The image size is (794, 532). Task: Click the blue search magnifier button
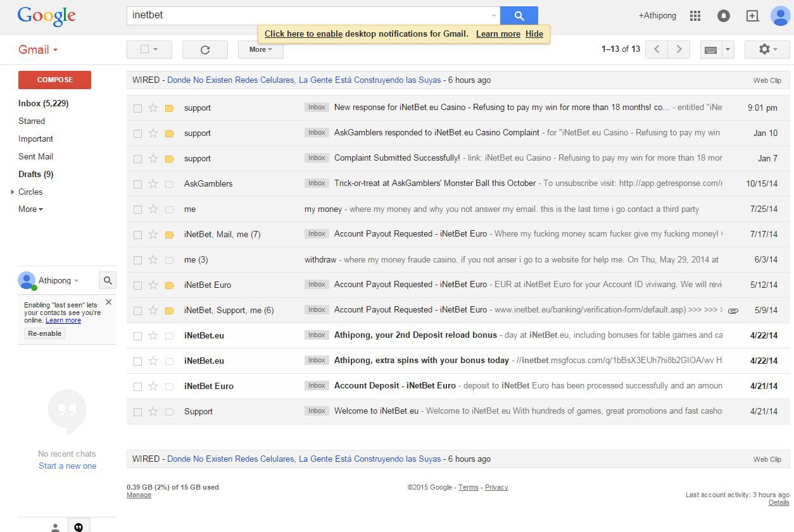click(x=519, y=16)
